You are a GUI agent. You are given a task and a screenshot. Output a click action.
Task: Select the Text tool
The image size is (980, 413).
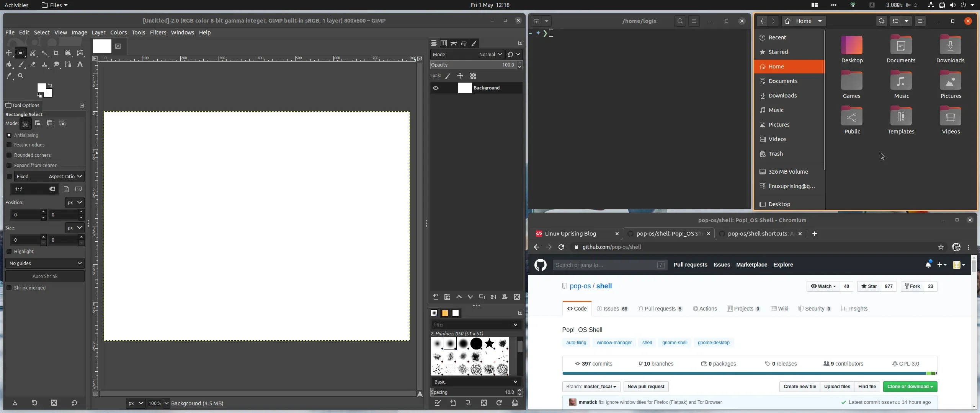pos(80,65)
